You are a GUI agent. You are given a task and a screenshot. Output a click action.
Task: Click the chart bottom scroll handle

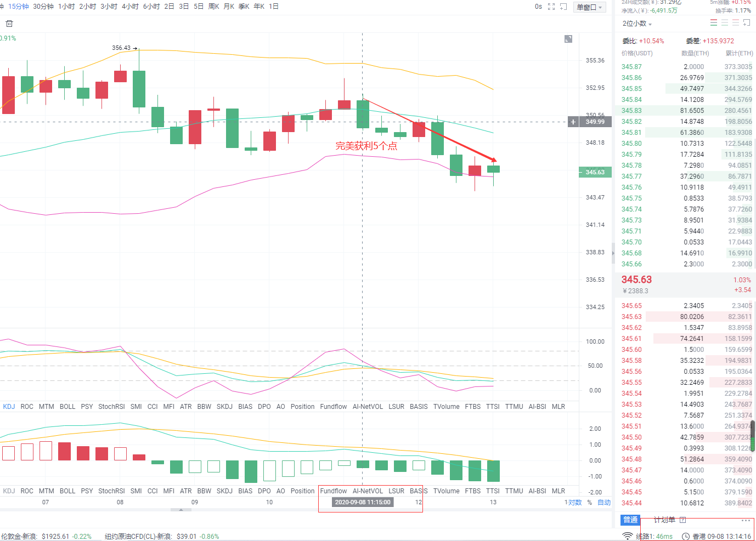[x=181, y=510]
